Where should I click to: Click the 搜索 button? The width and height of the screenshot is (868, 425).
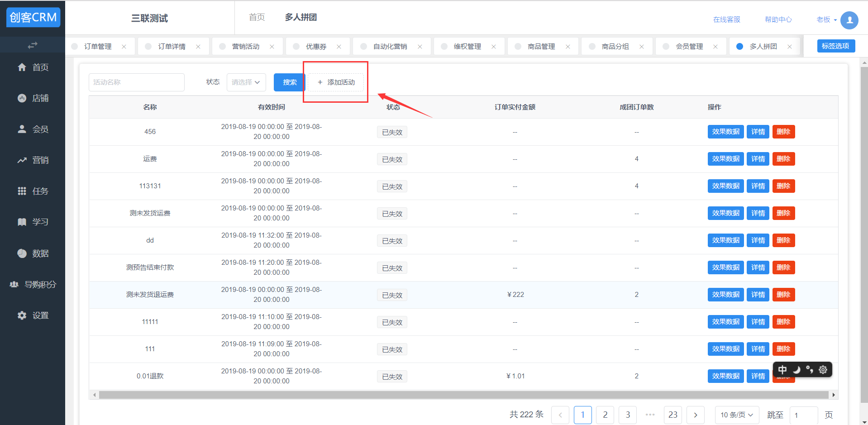pyautogui.click(x=290, y=82)
